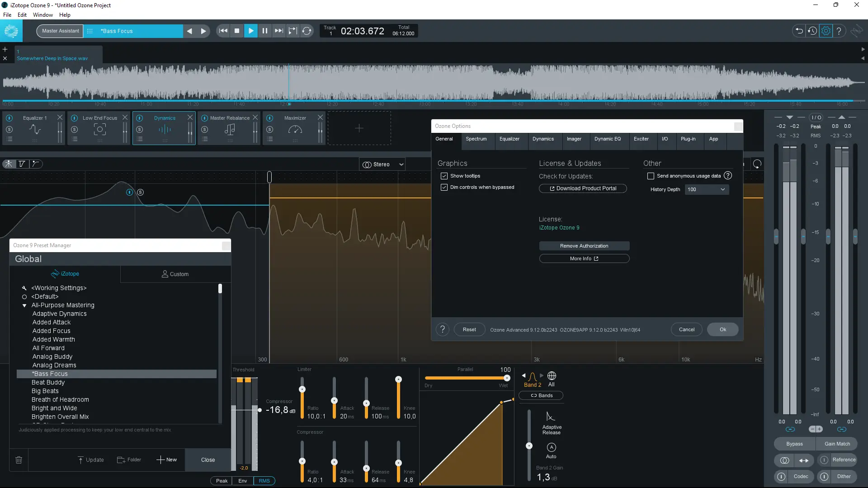Click the Remove Authorization button
This screenshot has height=488, width=868.
(584, 246)
